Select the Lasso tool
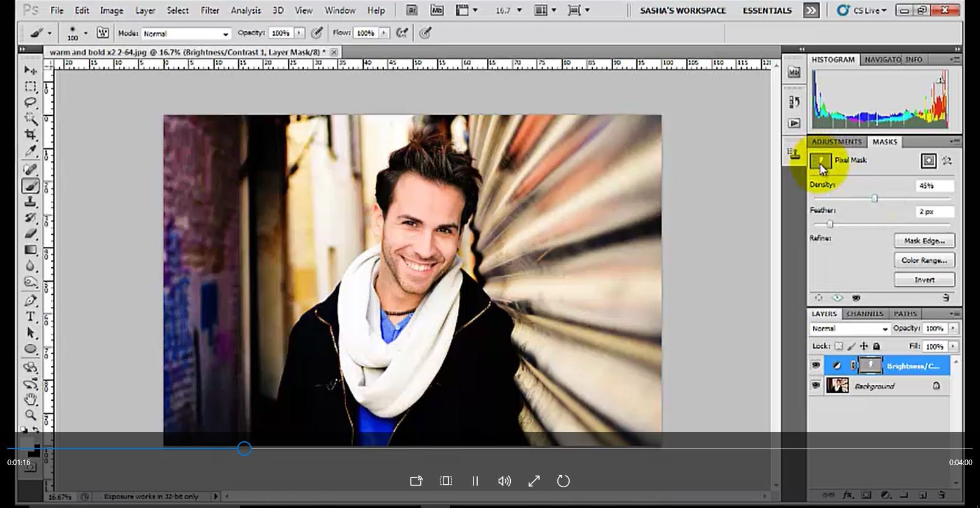Screen dimensions: 980x508 (30, 102)
